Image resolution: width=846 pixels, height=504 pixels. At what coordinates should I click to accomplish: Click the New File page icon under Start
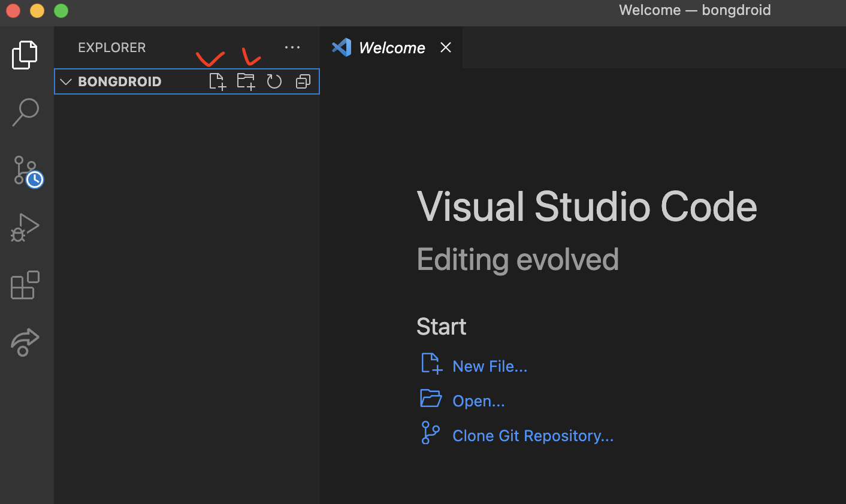(x=431, y=364)
